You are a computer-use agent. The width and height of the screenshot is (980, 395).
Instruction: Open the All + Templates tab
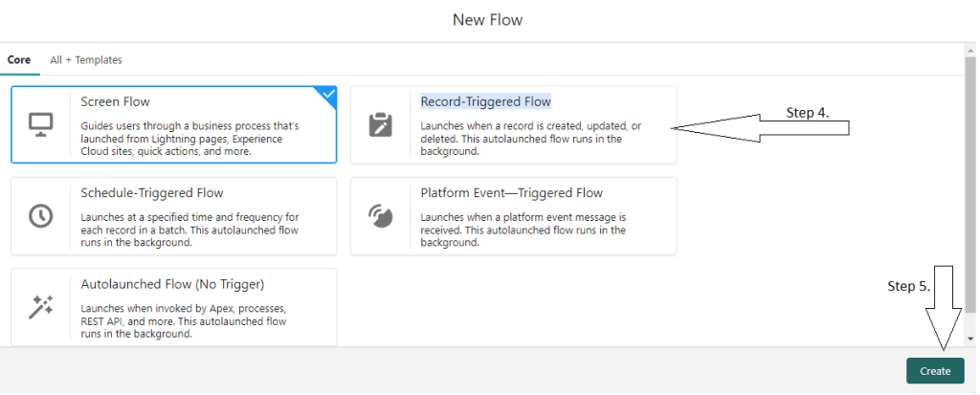pyautogui.click(x=86, y=59)
